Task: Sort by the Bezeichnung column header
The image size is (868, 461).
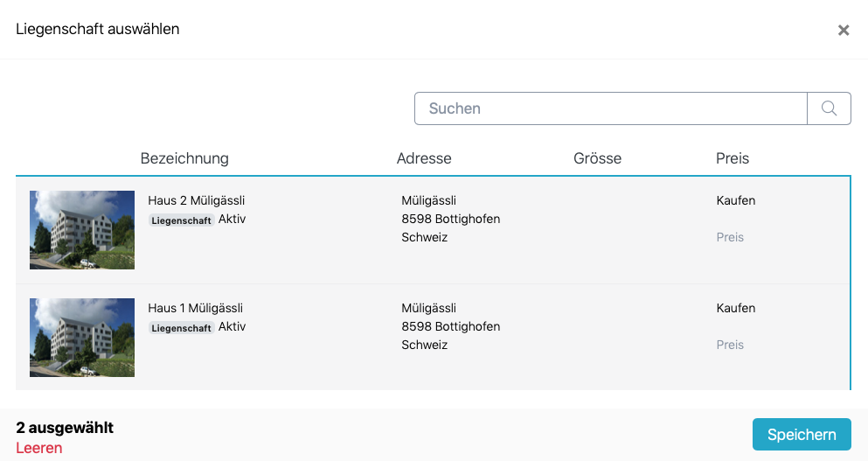Action: pyautogui.click(x=184, y=158)
